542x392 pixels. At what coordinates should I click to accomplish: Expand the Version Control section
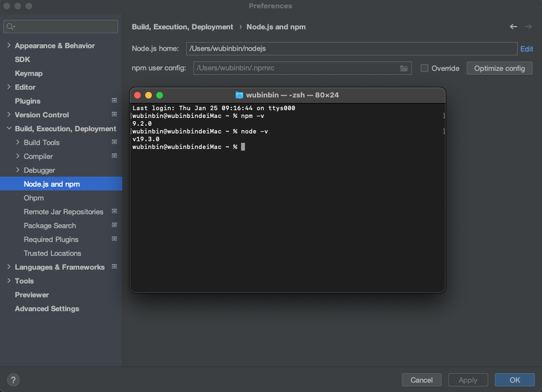pos(9,114)
